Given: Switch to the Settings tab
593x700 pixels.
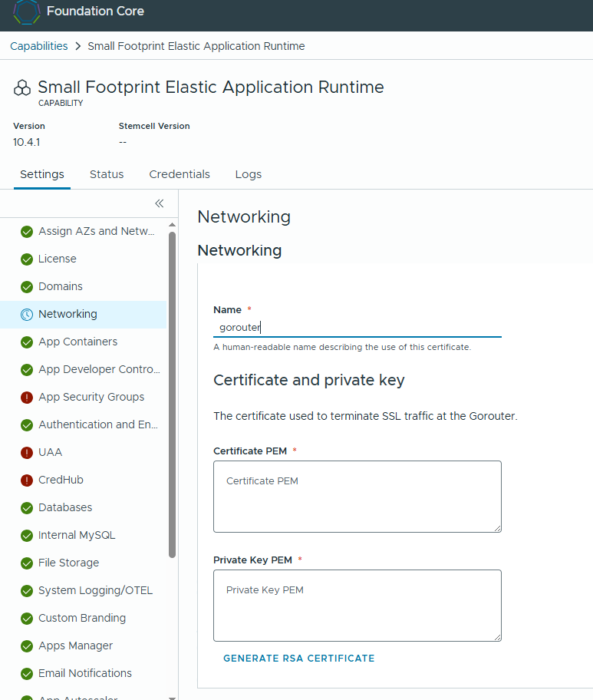Looking at the screenshot, I should (x=42, y=174).
